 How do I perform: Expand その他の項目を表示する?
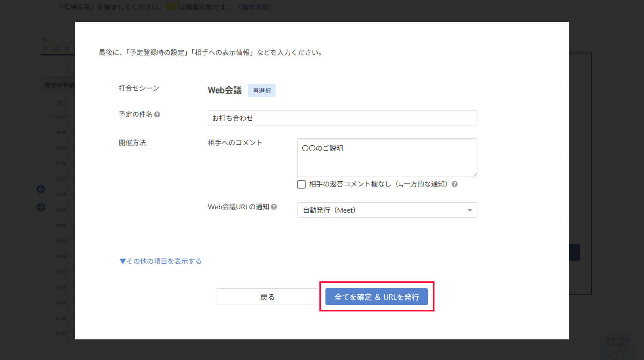point(160,261)
